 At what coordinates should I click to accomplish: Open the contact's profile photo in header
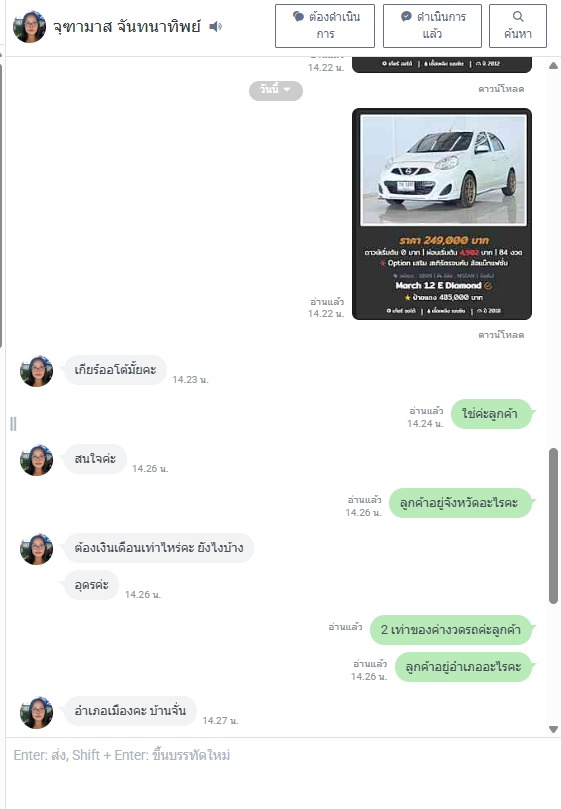(x=29, y=26)
